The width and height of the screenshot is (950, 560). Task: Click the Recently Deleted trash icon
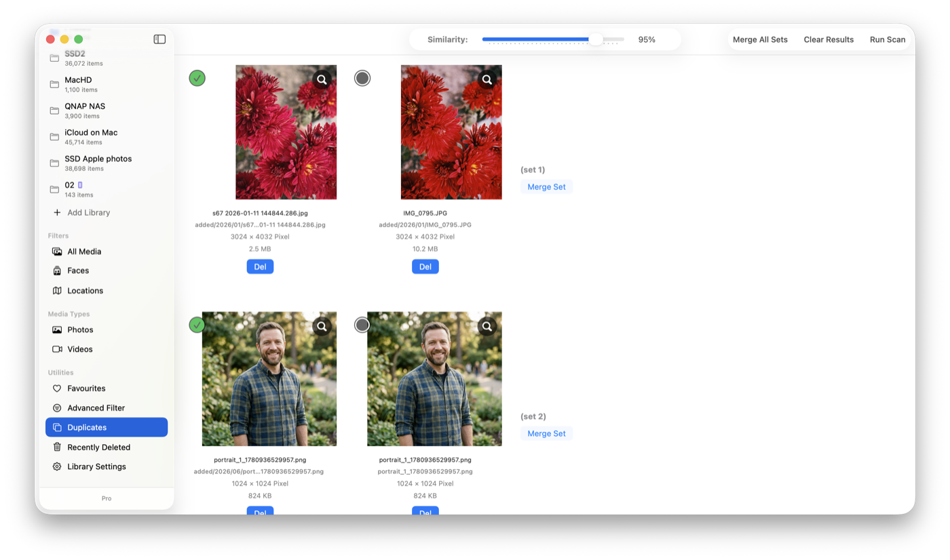(57, 447)
